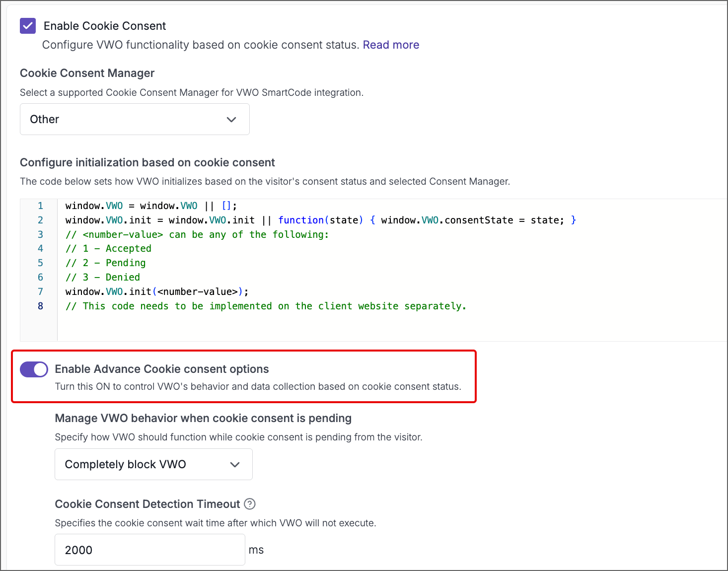The image size is (728, 571).
Task: Click the line number 4 in the code gutter
Action: coord(40,248)
